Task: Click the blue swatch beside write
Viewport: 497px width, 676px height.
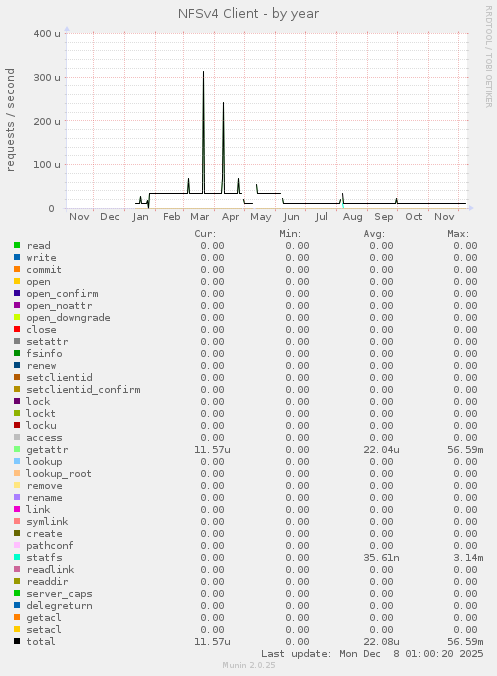Action: tap(17, 257)
